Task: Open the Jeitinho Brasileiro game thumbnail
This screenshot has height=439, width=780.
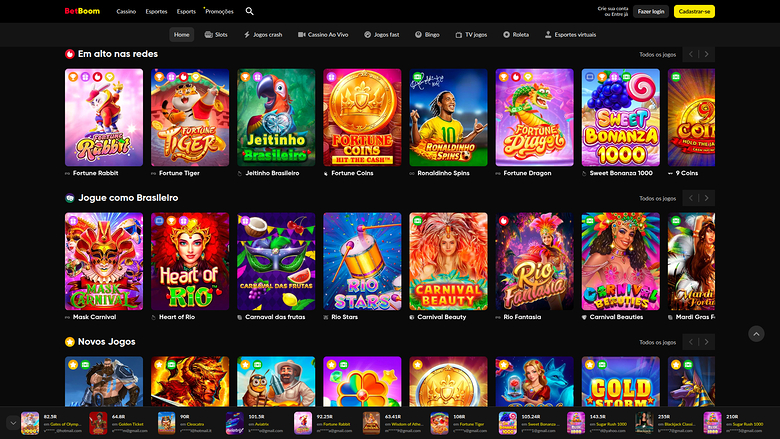Action: pyautogui.click(x=276, y=117)
